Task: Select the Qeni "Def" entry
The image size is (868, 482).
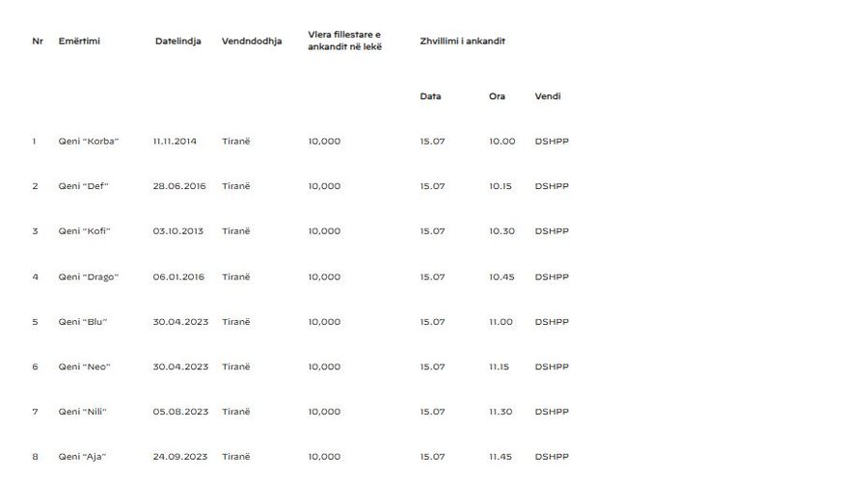Action: pos(84,186)
